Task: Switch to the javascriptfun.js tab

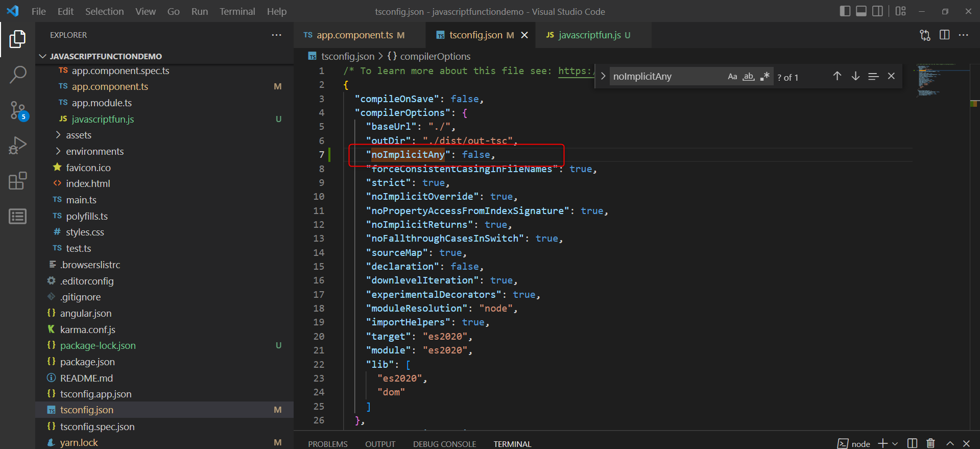Action: click(589, 35)
